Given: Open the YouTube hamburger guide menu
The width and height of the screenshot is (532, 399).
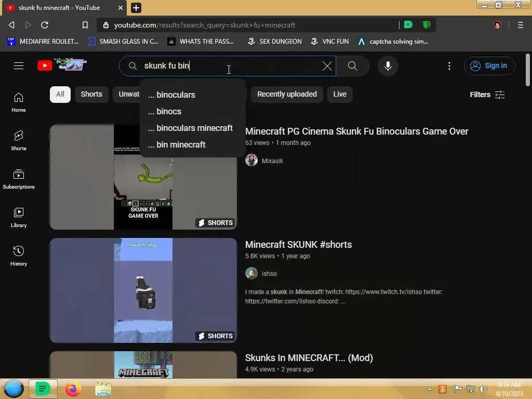Looking at the screenshot, I should click(19, 66).
